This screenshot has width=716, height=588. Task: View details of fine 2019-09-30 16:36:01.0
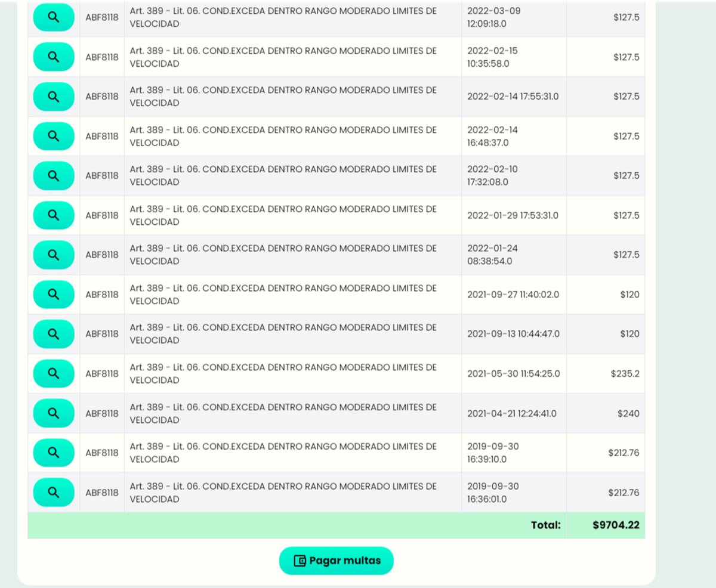coord(54,493)
